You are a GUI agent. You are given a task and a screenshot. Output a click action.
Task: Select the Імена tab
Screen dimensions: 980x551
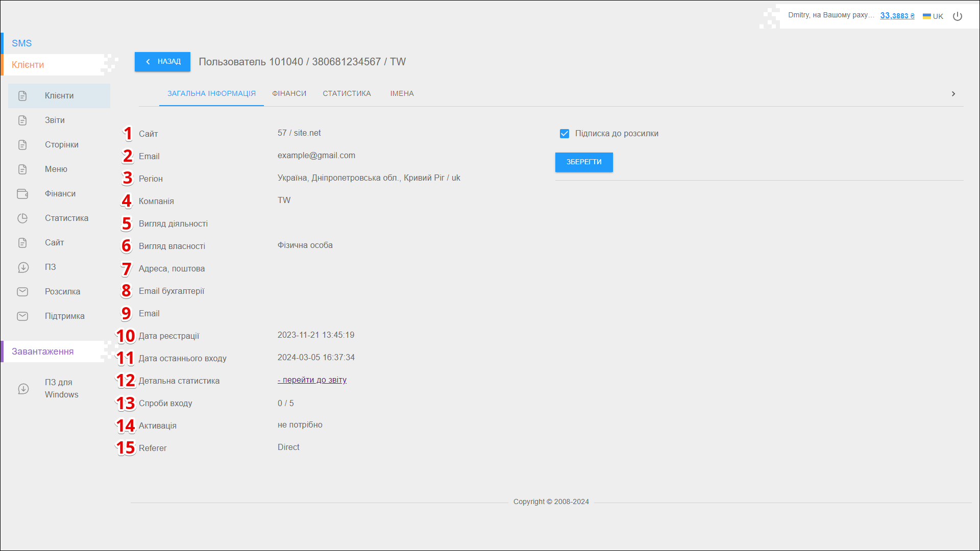tap(402, 93)
